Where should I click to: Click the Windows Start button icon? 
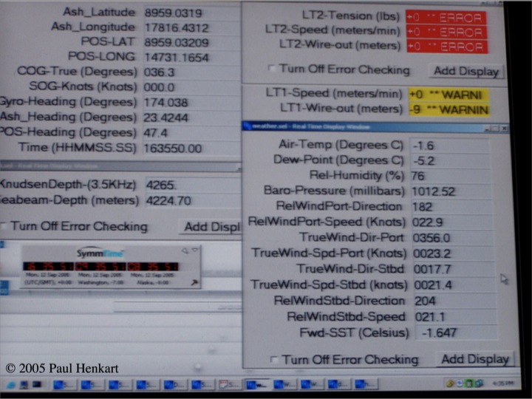12,384
